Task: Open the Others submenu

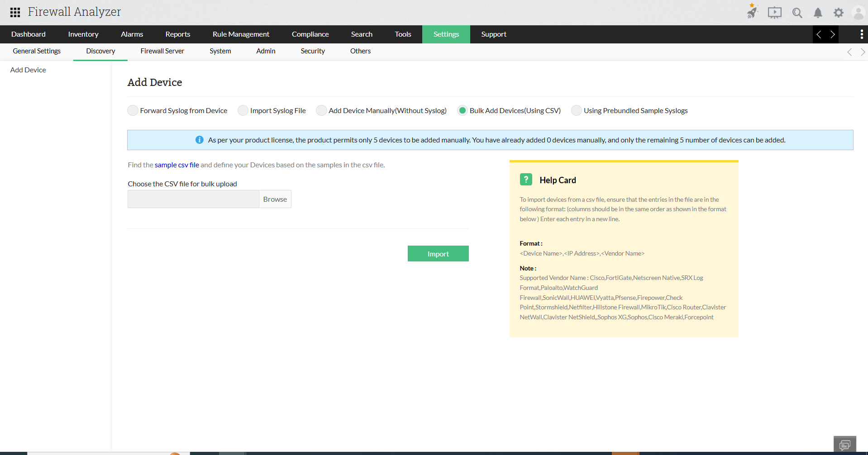Action: coord(360,51)
